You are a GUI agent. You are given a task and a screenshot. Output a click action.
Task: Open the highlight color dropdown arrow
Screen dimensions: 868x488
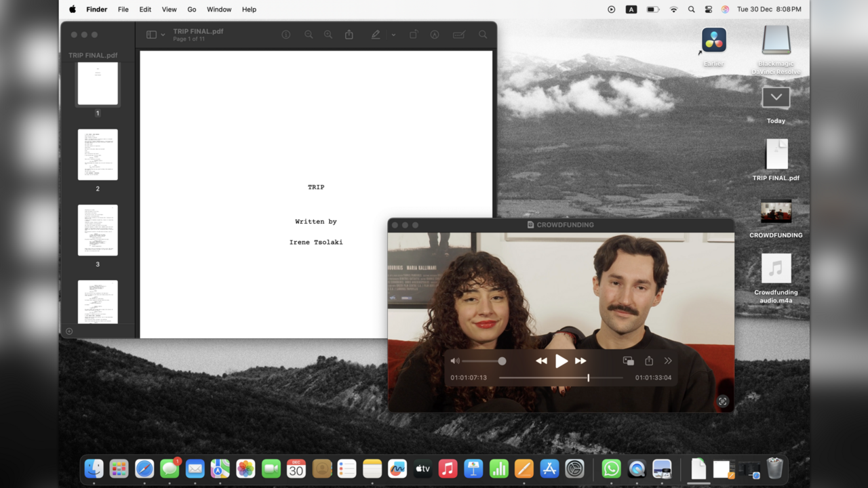pyautogui.click(x=393, y=35)
